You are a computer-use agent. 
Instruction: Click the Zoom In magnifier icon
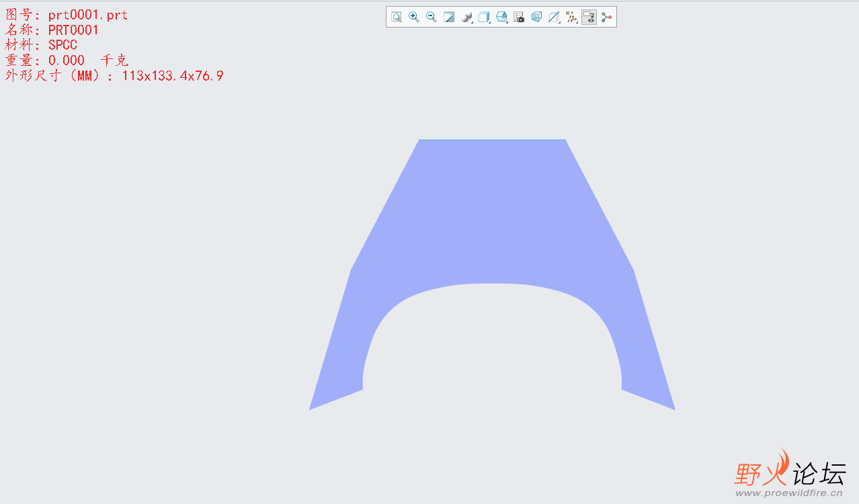pyautogui.click(x=414, y=17)
